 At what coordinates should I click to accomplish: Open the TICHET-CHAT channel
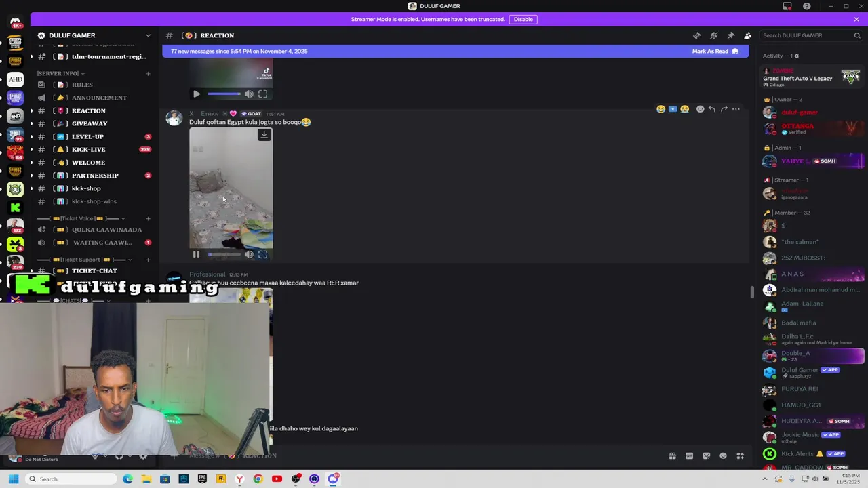click(x=95, y=271)
